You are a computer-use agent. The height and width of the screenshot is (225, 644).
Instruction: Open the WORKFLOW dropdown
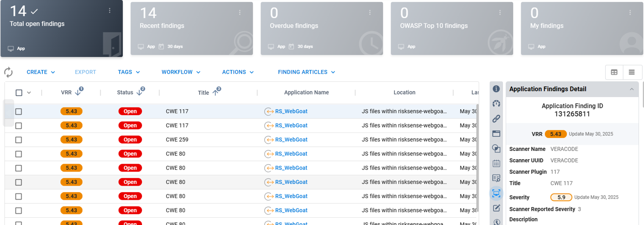point(181,72)
